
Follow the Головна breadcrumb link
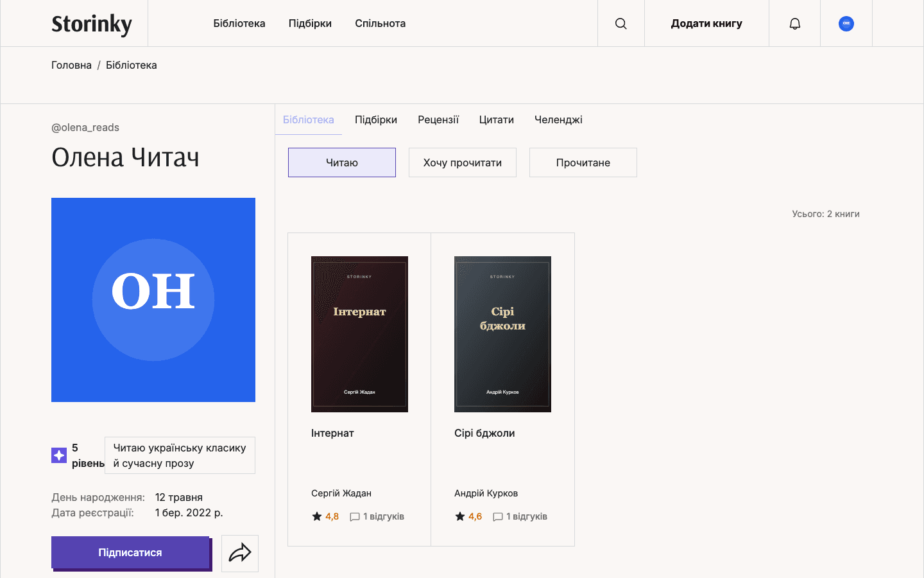71,65
